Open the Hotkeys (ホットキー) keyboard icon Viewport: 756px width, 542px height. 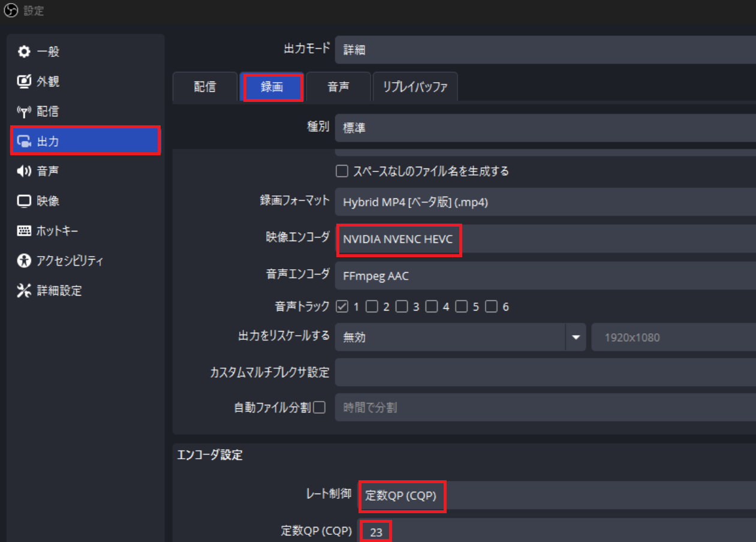point(24,231)
